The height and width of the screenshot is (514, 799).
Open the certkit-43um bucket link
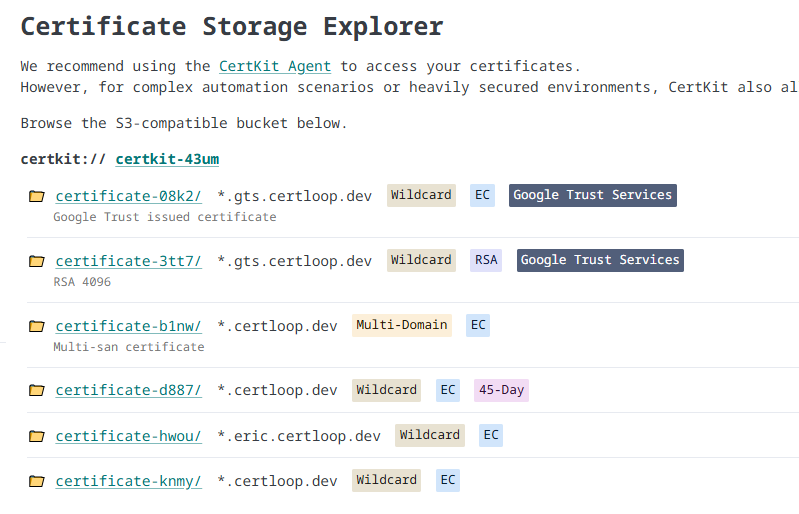click(x=167, y=159)
